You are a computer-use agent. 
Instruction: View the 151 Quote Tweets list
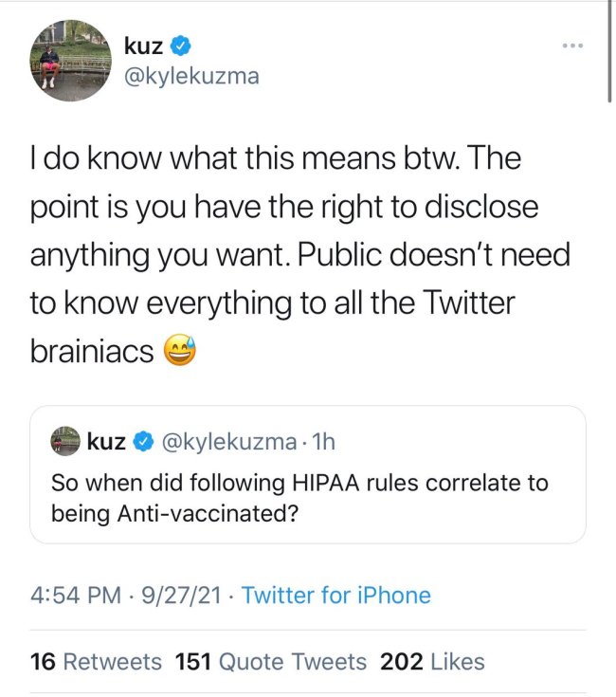click(272, 661)
